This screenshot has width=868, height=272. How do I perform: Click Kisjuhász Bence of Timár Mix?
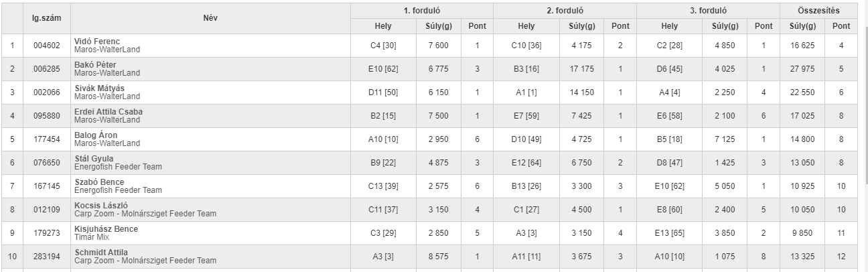click(106, 229)
